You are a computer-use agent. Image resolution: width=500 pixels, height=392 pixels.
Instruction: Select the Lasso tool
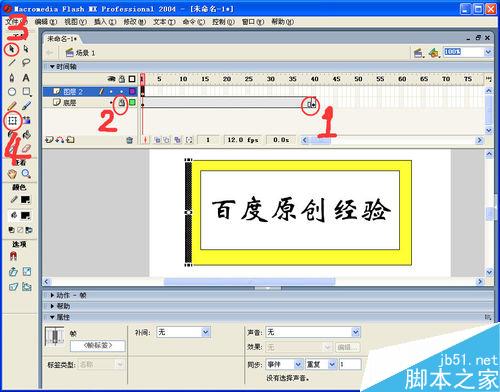[26, 63]
